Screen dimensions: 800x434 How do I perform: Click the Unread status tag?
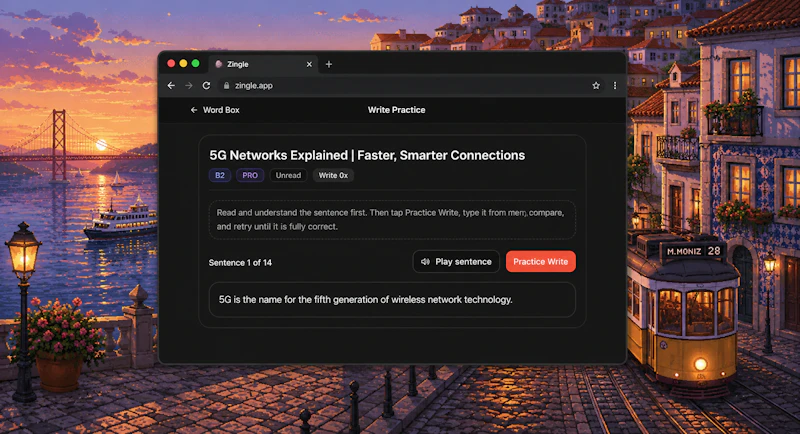click(288, 175)
